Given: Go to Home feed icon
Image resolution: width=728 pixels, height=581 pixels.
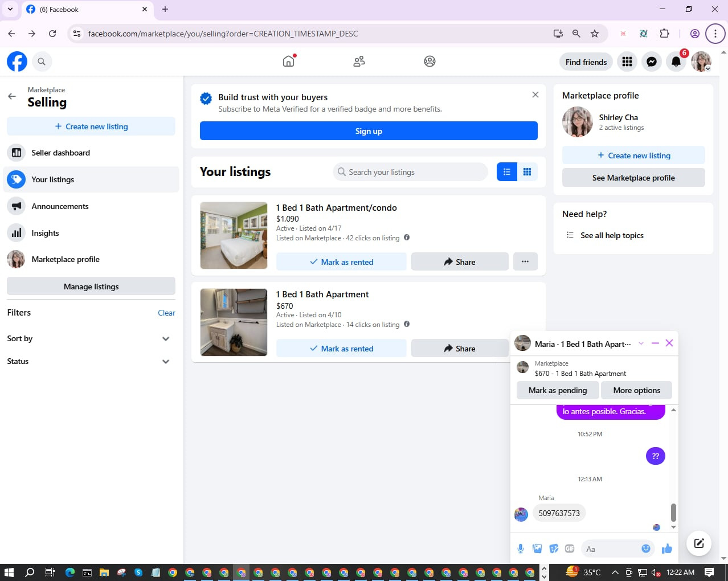Looking at the screenshot, I should pyautogui.click(x=289, y=61).
